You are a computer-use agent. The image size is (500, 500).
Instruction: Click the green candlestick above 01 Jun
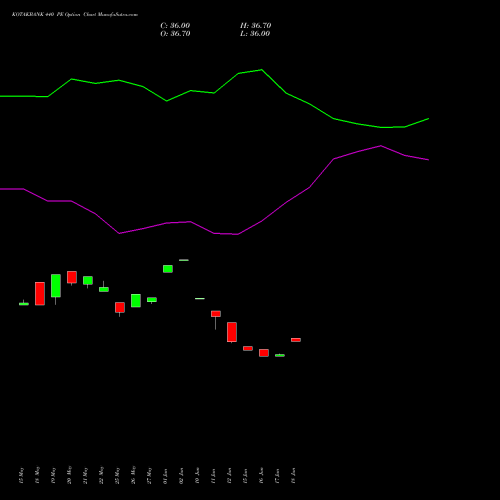[x=168, y=269]
